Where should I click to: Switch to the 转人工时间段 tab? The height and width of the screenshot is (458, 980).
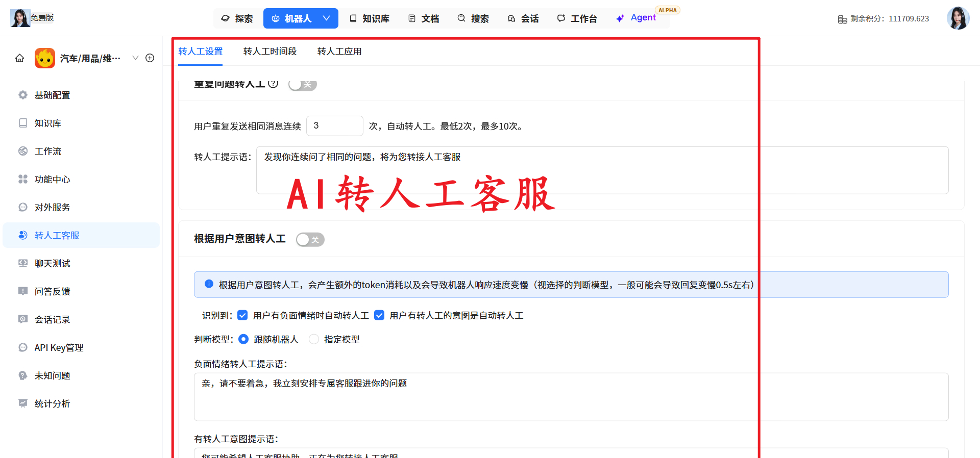pyautogui.click(x=270, y=52)
